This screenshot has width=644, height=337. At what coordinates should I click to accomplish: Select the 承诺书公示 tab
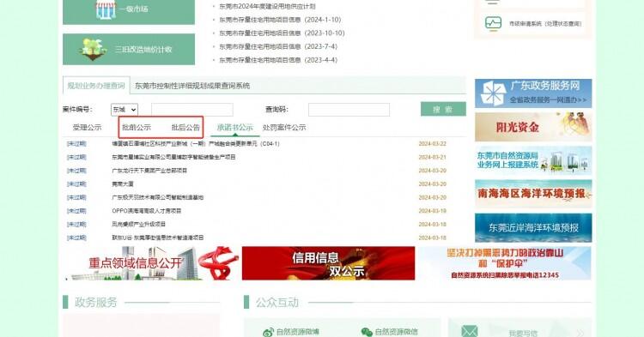235,128
